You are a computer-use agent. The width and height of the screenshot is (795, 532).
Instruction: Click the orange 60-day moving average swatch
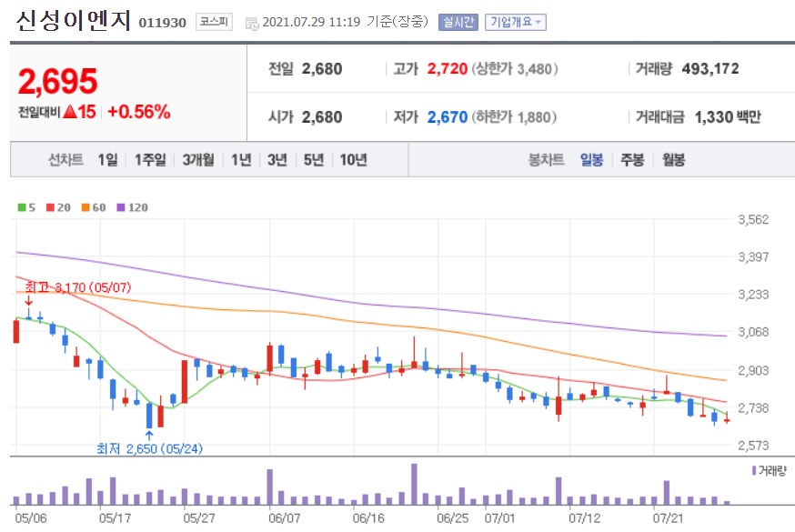tap(86, 207)
